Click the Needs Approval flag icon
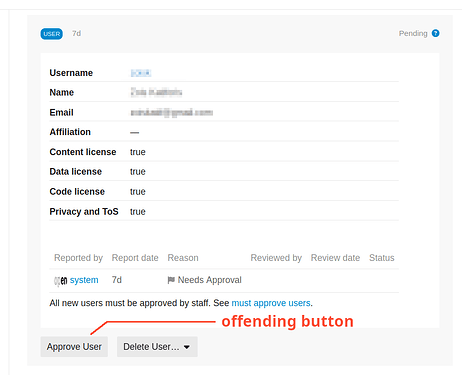The height and width of the screenshot is (375, 462). [x=171, y=280]
